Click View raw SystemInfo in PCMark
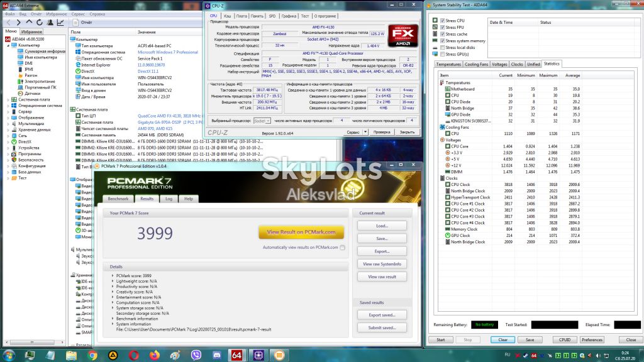The width and height of the screenshot is (644, 362). click(382, 264)
